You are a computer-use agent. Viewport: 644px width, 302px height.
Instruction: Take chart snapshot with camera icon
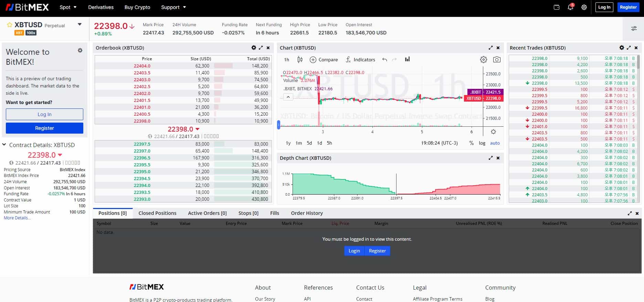pos(497,60)
